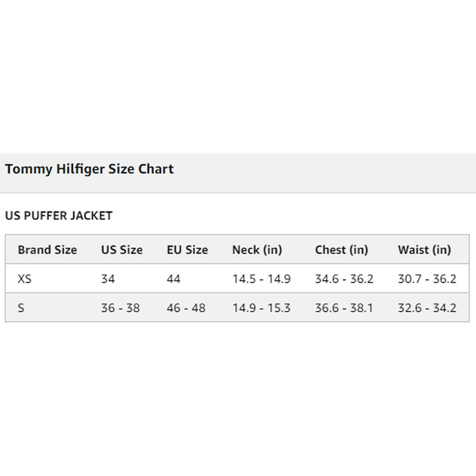This screenshot has width=476, height=476.
Task: Click EU size 46 - 48 cell
Action: [186, 308]
